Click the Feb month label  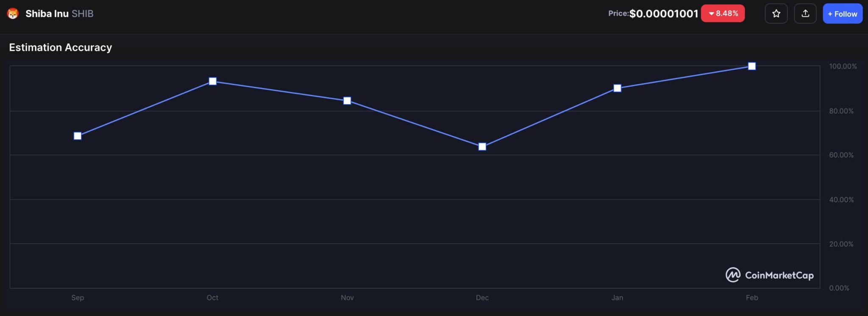pos(752,298)
